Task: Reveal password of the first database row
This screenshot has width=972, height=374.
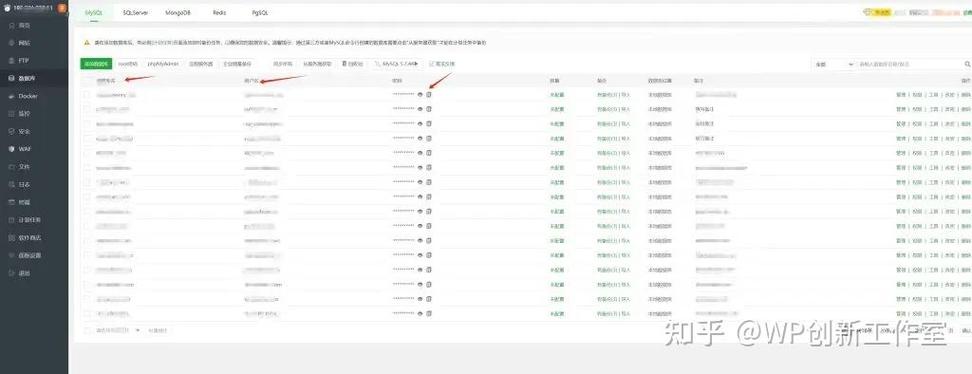Action: click(420, 95)
